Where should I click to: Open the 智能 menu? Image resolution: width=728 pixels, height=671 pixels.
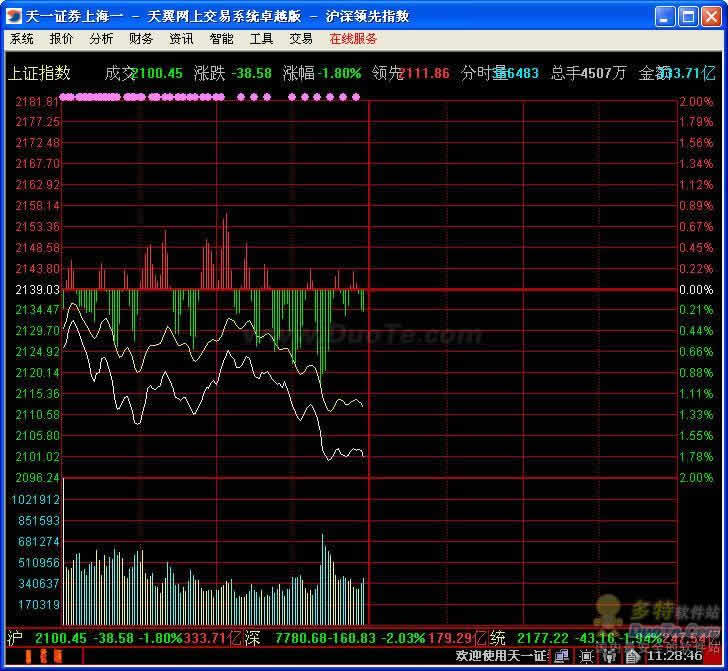pos(221,39)
